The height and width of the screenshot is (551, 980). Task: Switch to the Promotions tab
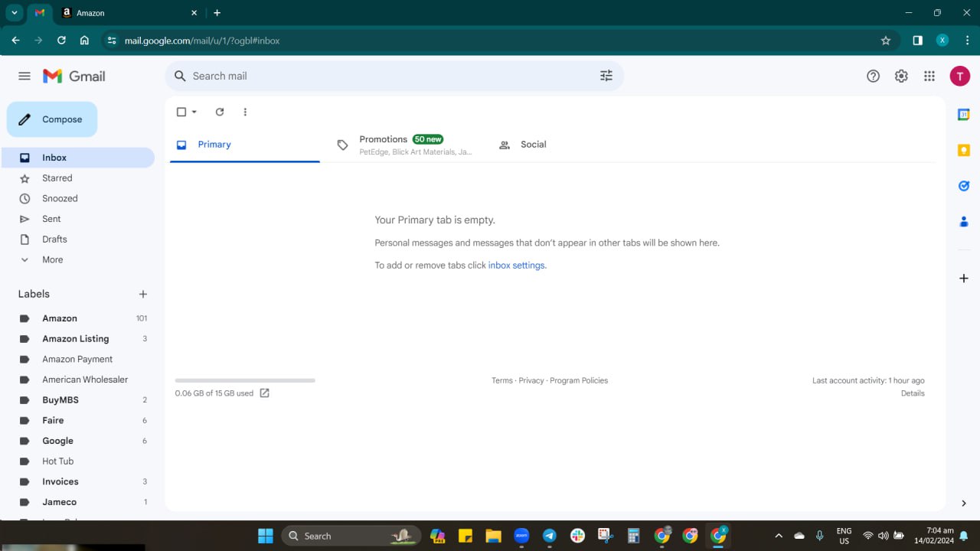tap(406, 145)
